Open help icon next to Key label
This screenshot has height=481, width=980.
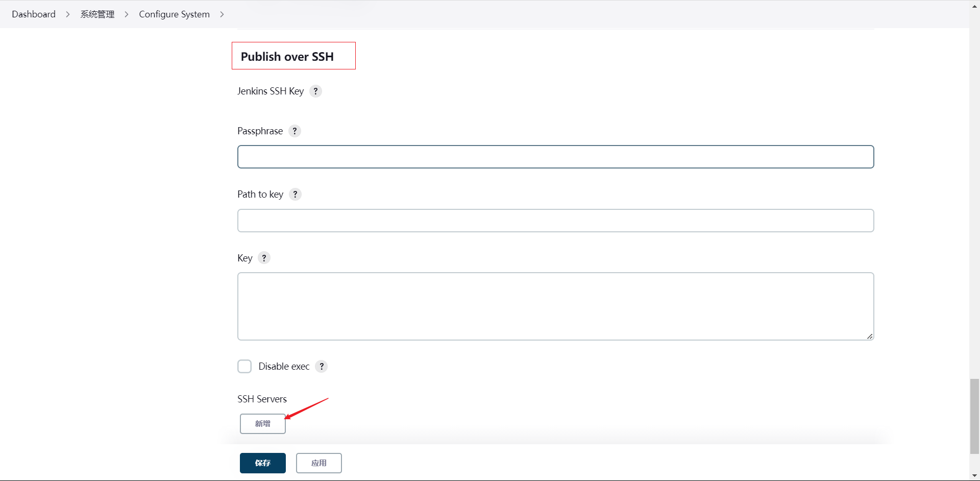[x=264, y=258]
